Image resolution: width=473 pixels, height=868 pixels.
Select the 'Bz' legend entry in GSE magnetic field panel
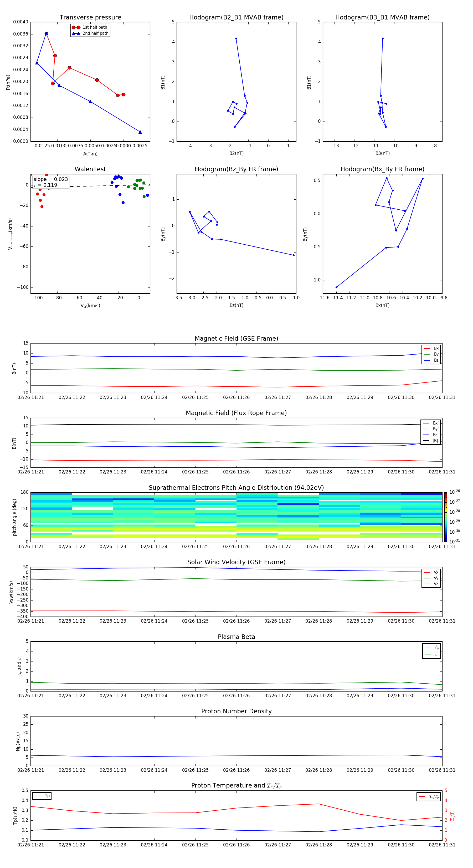(x=431, y=360)
